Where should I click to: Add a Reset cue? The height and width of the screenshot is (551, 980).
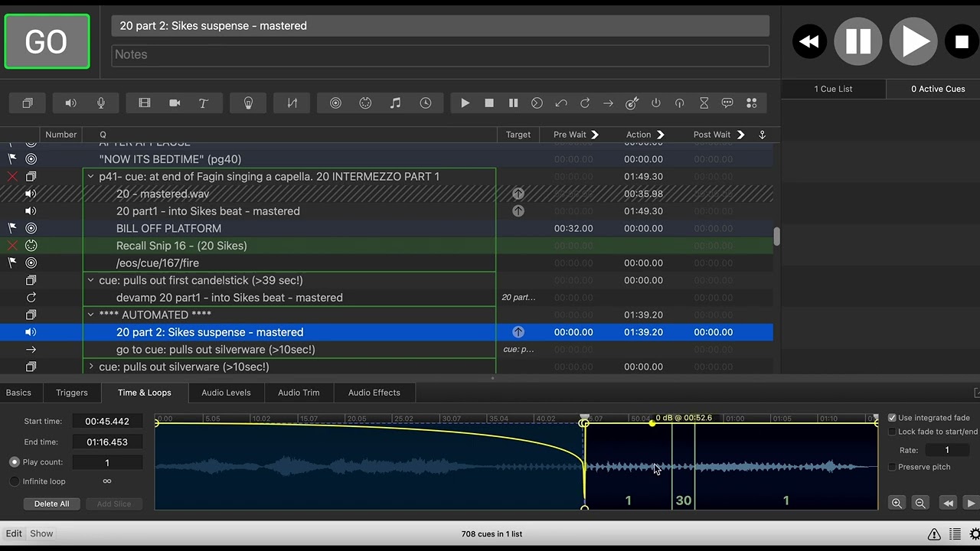coord(561,103)
